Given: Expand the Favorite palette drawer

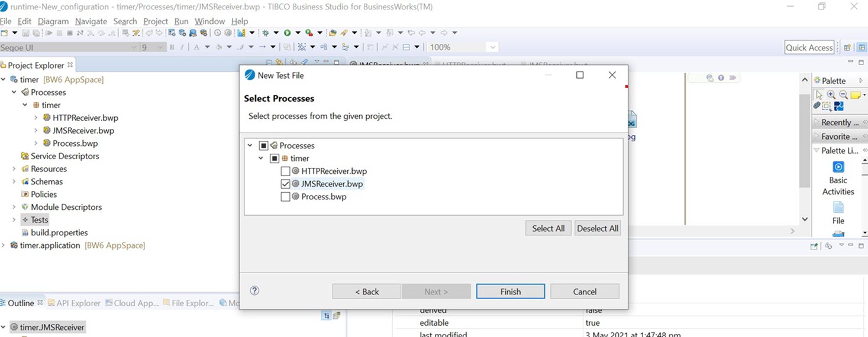Looking at the screenshot, I should tap(838, 137).
